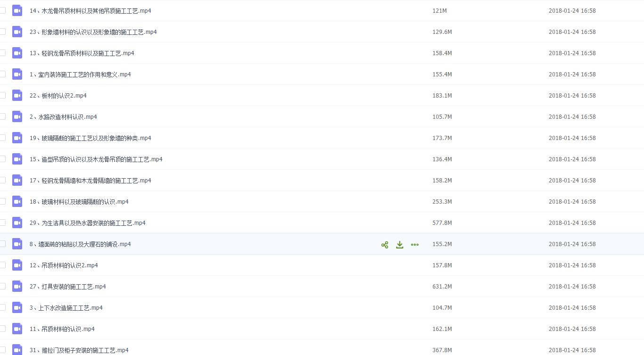
Task: Open file name 31、推拉门及柜子安装的施工工艺.mp4
Action: pos(79,350)
